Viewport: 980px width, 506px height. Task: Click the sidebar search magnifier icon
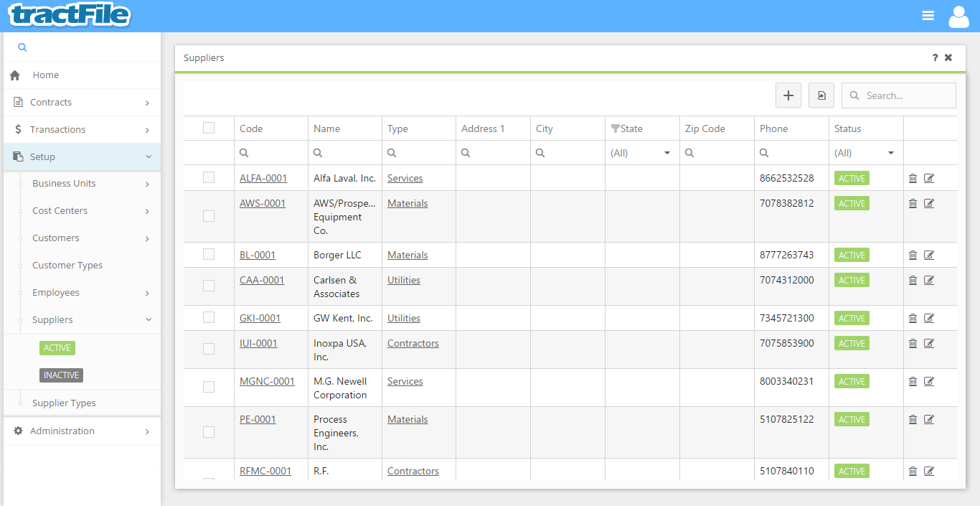[x=22, y=47]
